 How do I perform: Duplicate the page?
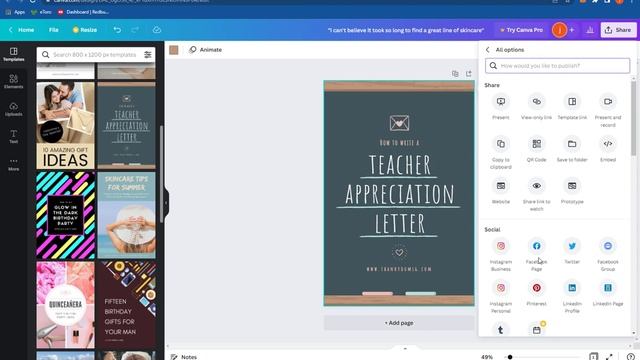(455, 73)
